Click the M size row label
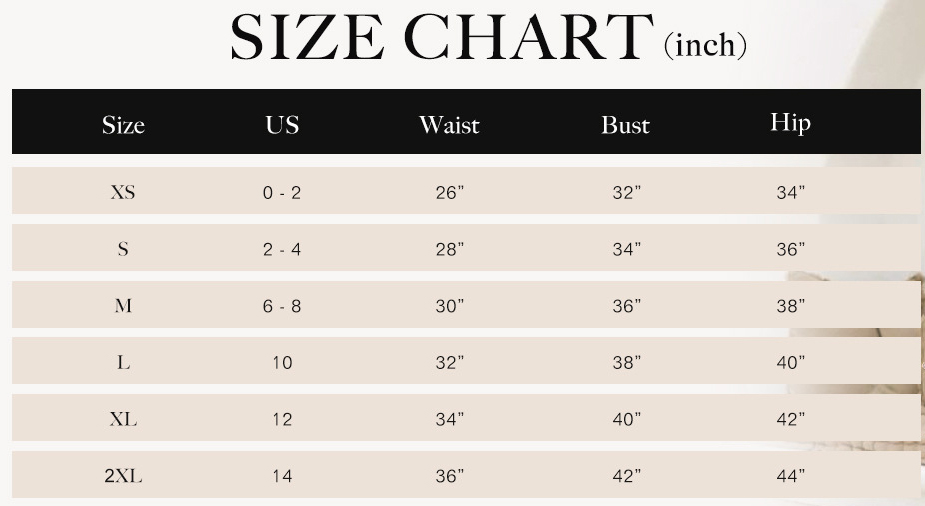This screenshot has width=925, height=506. click(123, 306)
